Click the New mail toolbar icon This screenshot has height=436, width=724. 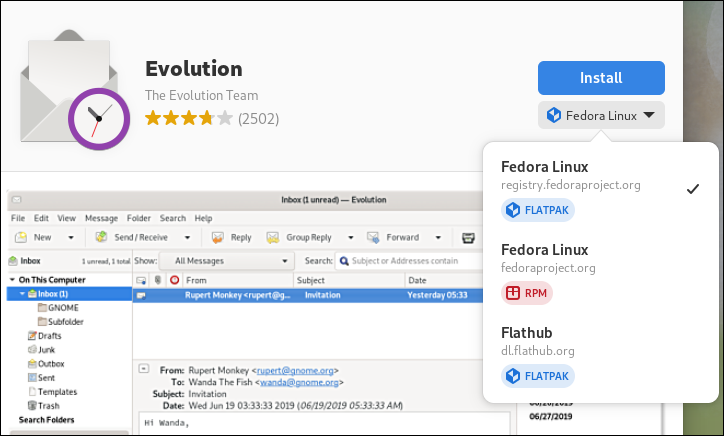(21, 237)
